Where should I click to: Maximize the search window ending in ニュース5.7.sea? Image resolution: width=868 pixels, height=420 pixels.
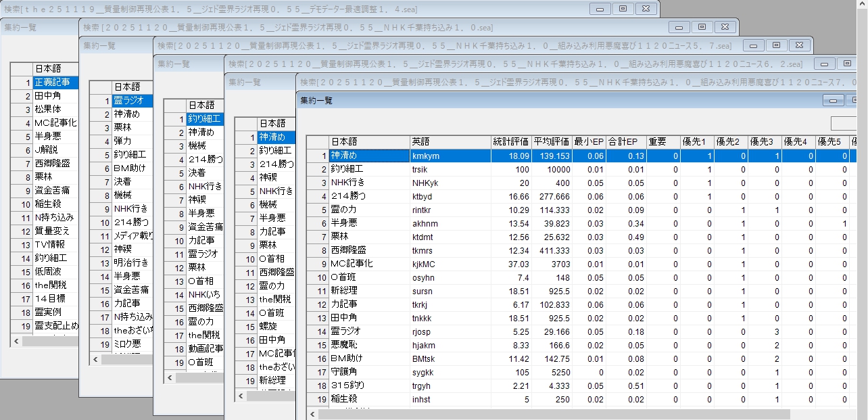tap(776, 45)
